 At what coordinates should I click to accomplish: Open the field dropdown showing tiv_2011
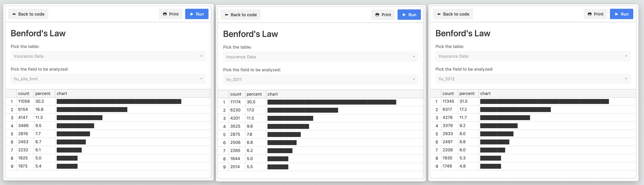(321, 79)
